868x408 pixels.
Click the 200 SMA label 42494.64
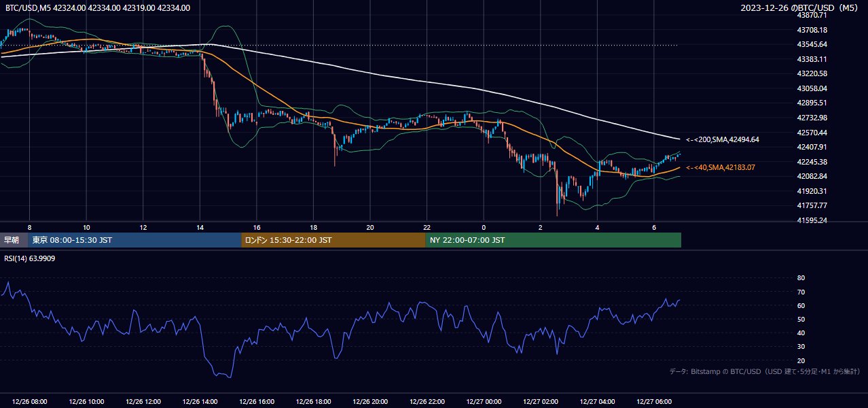[723, 139]
